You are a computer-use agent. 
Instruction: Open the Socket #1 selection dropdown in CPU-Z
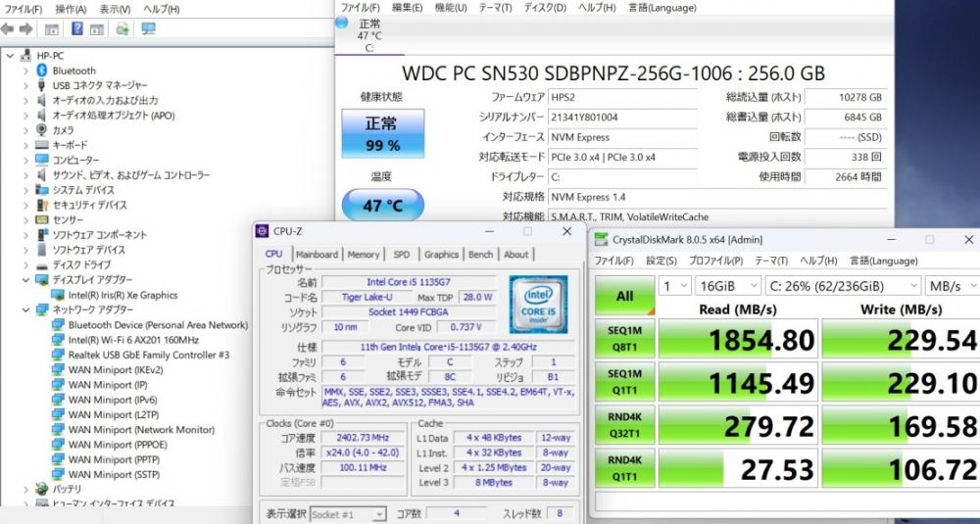[348, 514]
